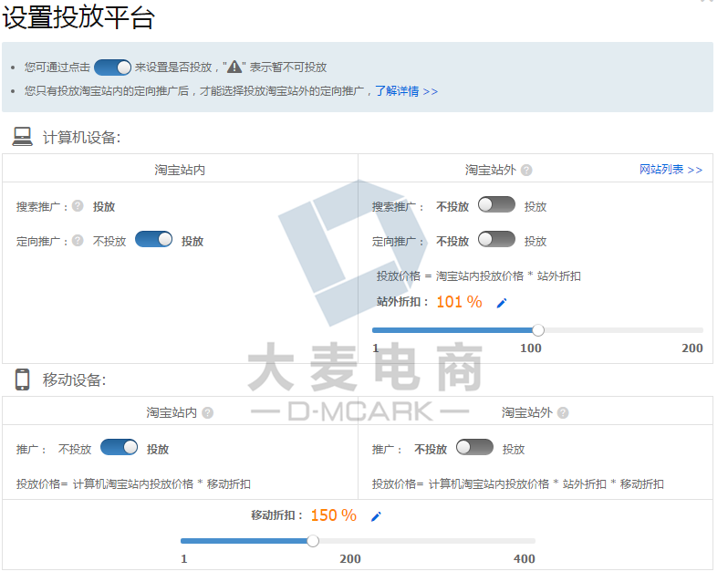
Task: Click help icon beside mobile 淘宝站外 header
Action: coord(563,412)
